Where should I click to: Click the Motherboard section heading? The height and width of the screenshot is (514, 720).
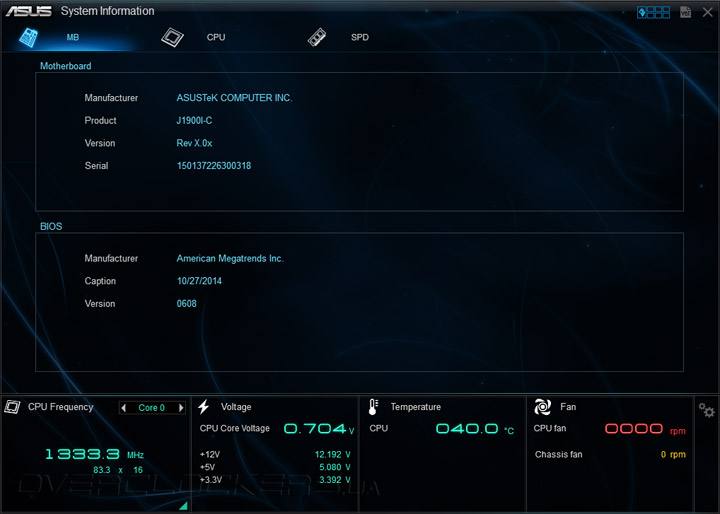[x=65, y=66]
